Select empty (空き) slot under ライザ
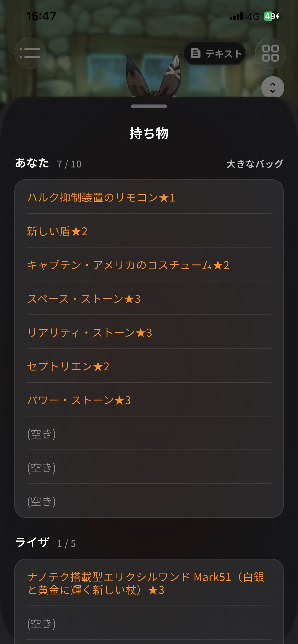This screenshot has height=644, width=298. 149,623
